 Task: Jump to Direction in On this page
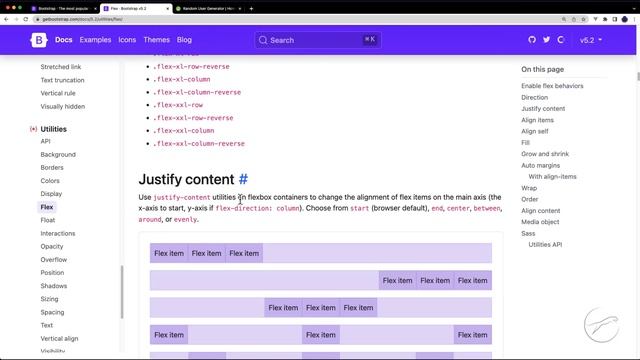tap(534, 97)
